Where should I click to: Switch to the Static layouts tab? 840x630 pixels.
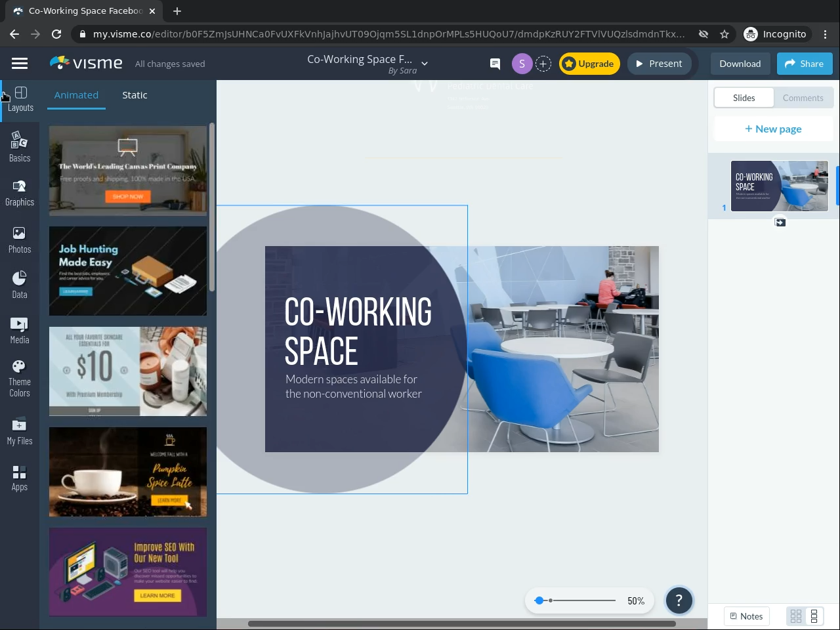tap(135, 95)
